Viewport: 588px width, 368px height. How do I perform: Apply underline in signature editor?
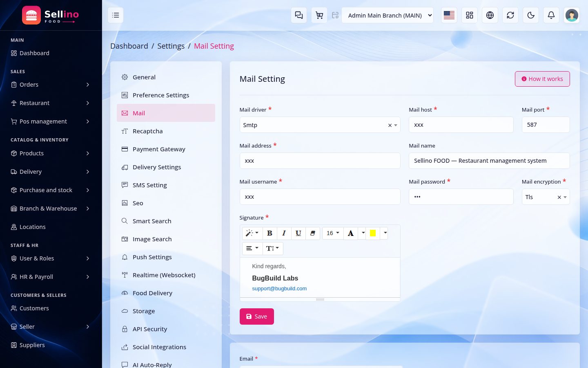298,233
